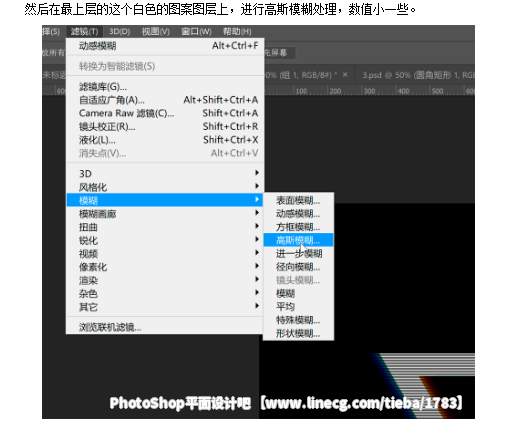Select 镜头校正(R)... filter
The image size is (518, 422).
(165, 127)
